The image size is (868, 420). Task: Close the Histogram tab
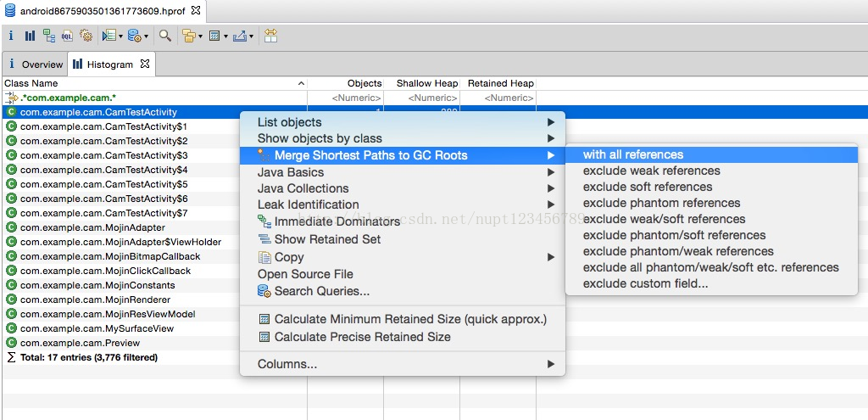click(145, 64)
